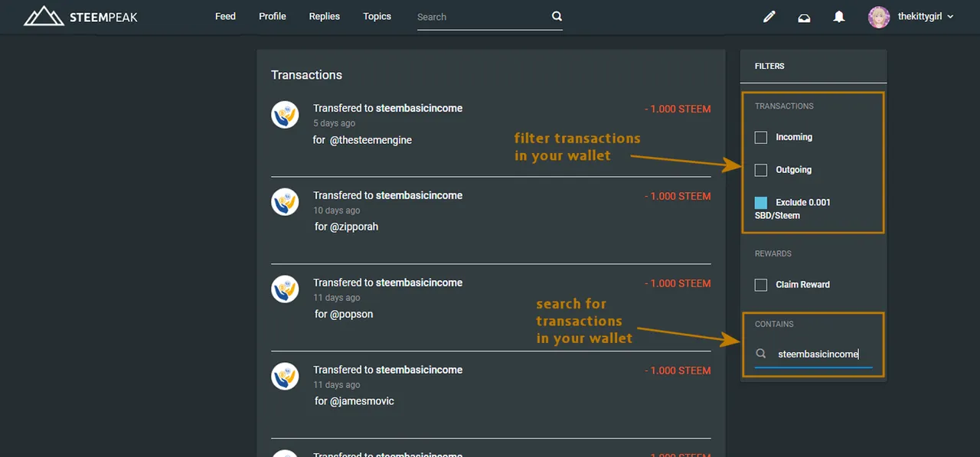Click steembasicincome avatar in @thesteemengine transaction

285,115
